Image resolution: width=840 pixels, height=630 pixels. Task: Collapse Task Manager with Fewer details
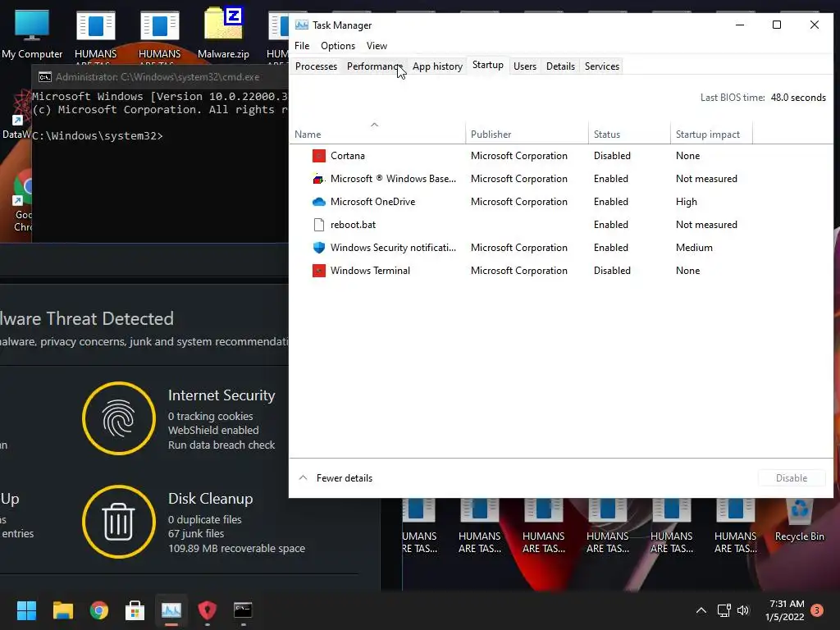[336, 478]
